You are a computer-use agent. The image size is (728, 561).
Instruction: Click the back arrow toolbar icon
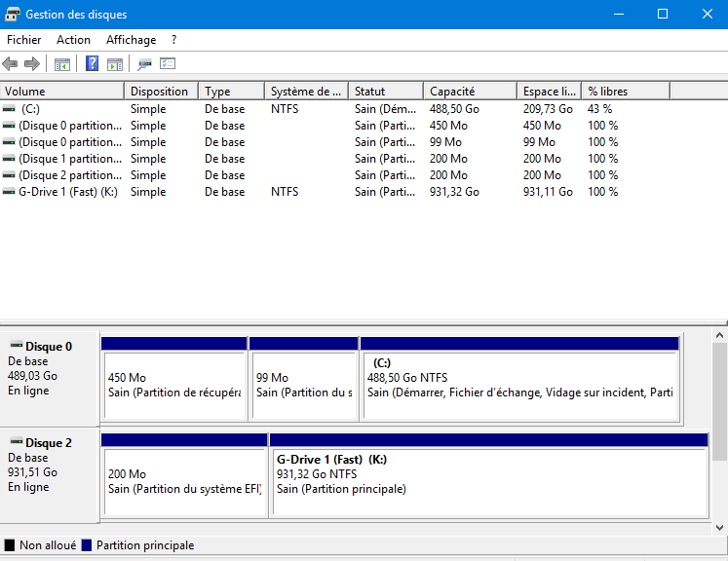[11, 64]
